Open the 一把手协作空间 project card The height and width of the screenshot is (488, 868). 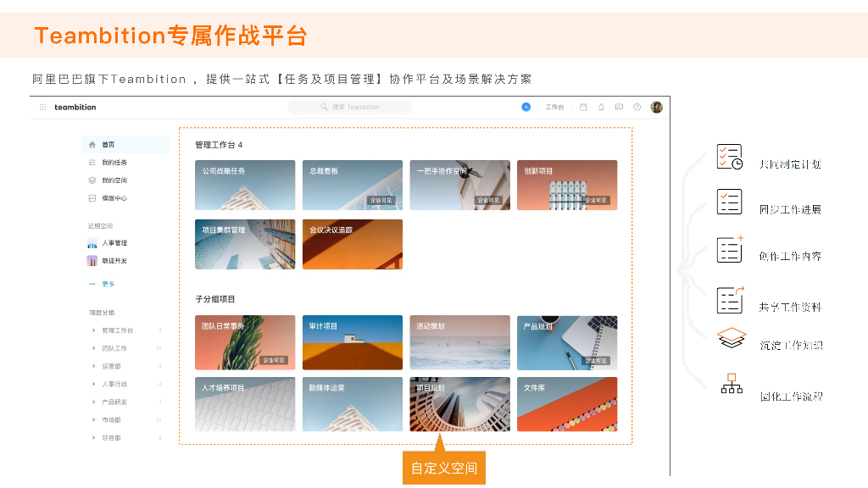tap(460, 186)
